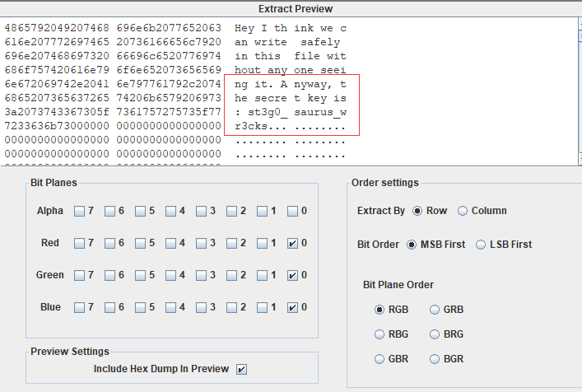Tick Green bit plane 4
582x392 pixels.
170,275
